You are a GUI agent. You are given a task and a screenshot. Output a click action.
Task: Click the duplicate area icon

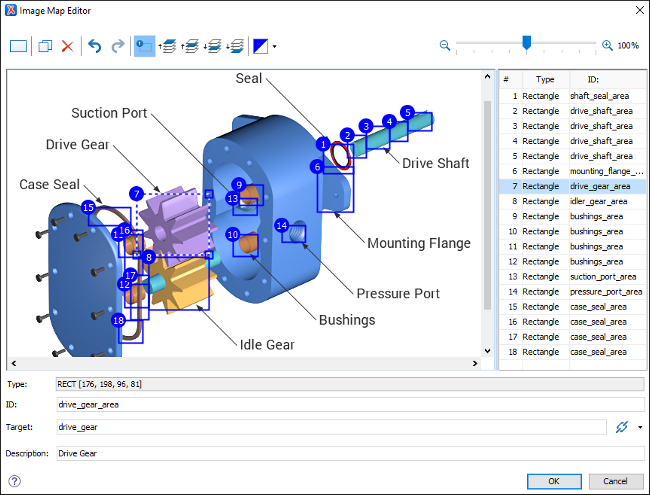point(45,46)
